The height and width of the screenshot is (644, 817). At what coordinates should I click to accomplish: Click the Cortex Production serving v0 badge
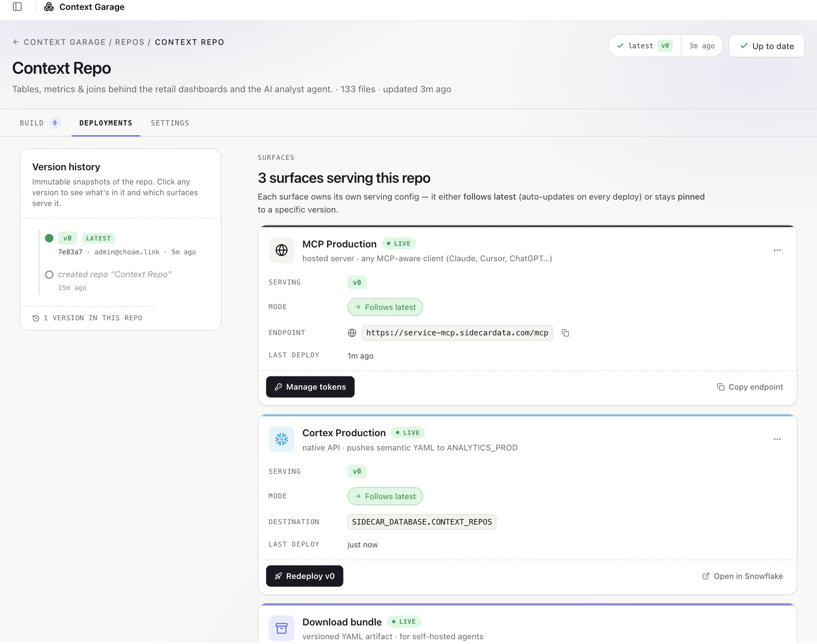pyautogui.click(x=357, y=472)
